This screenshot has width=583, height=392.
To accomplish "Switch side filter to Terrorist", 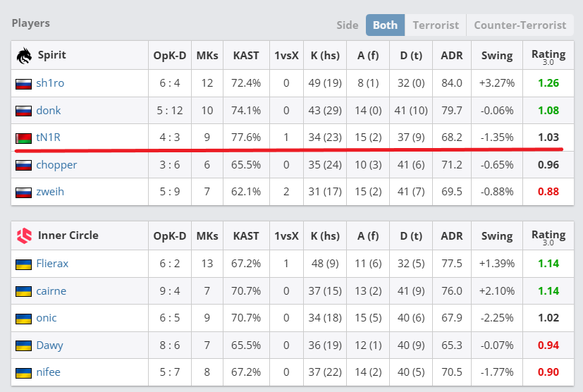I will 436,25.
